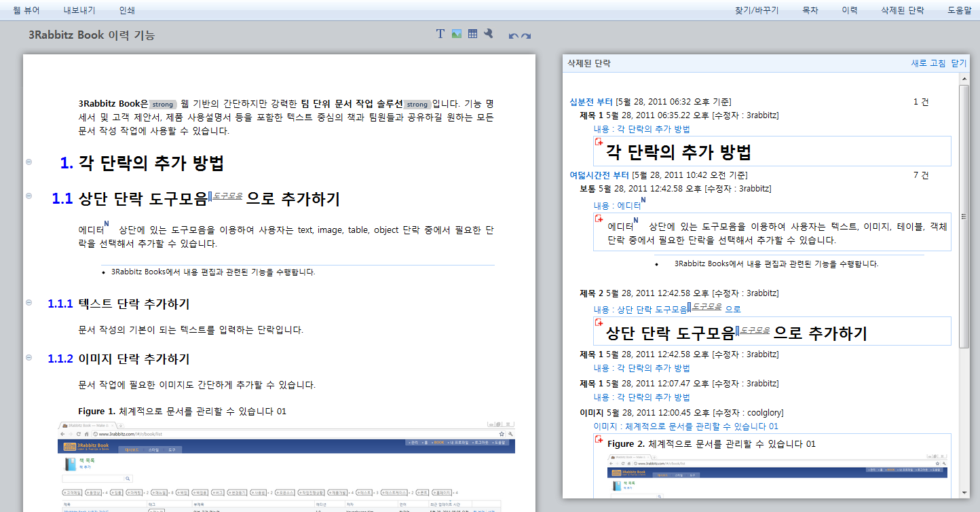This screenshot has width=980, height=512.
Task: Toggle the 삭제된 단락 panel from menu bar
Action: (x=903, y=10)
